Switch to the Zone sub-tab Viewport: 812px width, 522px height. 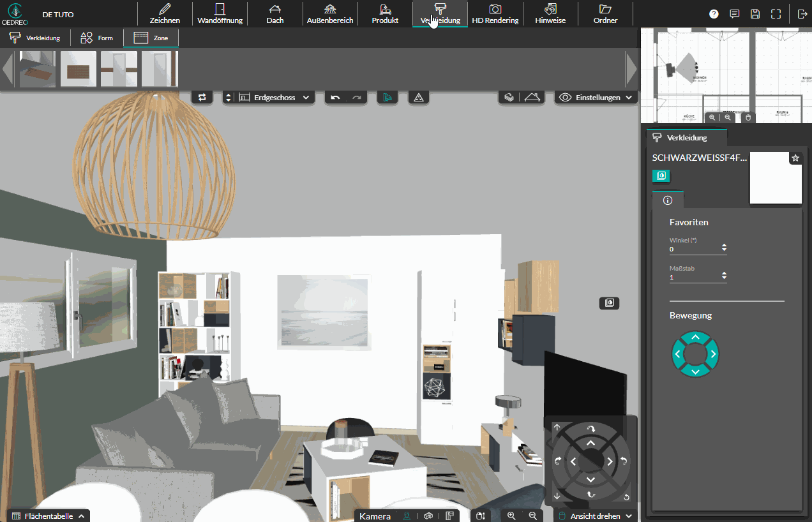tap(151, 38)
